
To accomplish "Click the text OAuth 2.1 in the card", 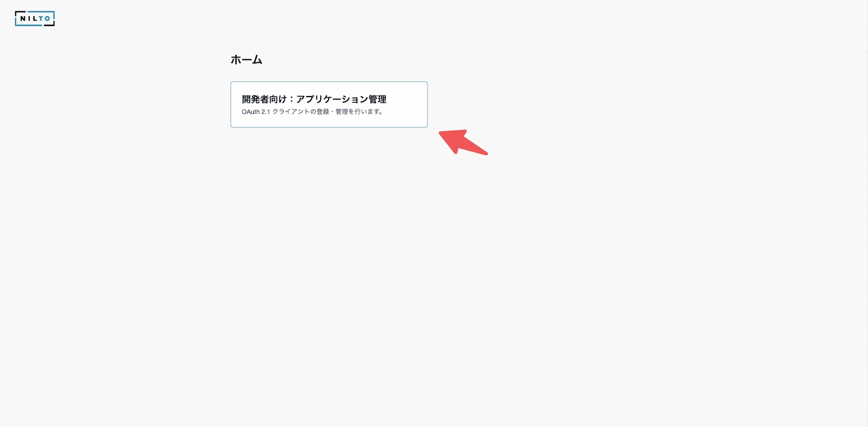I will [x=256, y=112].
